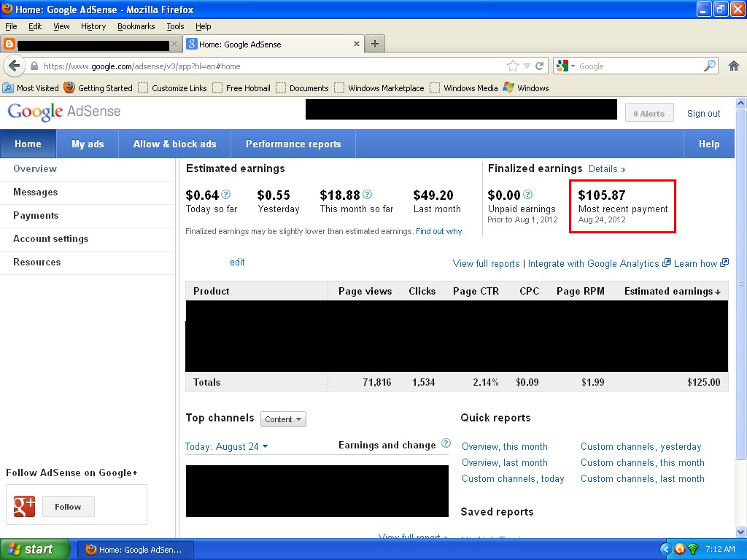The height and width of the screenshot is (560, 747).
Task: Switch to the My ads tab
Action: (x=88, y=144)
